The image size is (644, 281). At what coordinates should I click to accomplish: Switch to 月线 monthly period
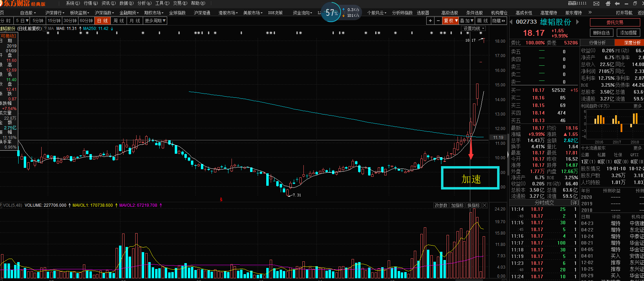point(135,21)
